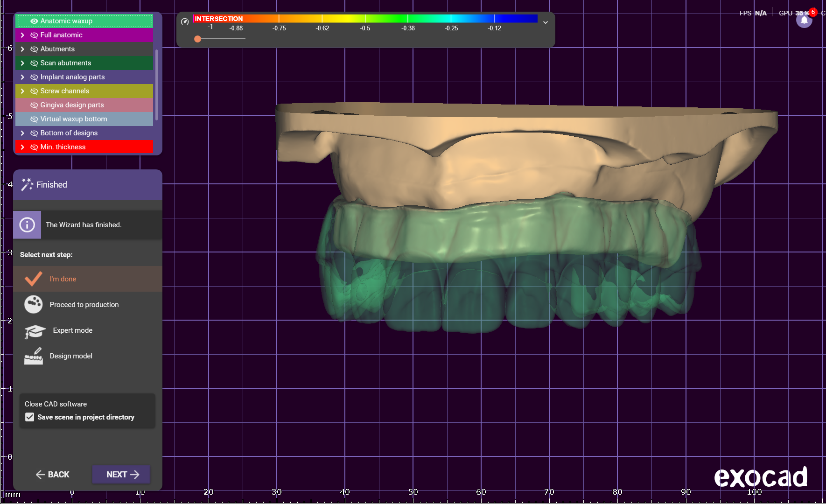Click the Proceed to production icon
The image size is (826, 504).
click(34, 305)
